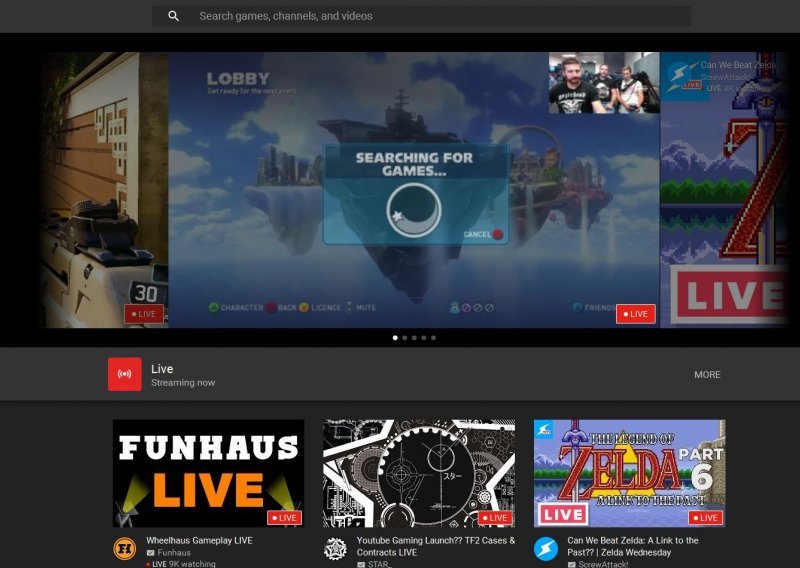800x568 pixels.
Task: Show the right Zelda carousel slide
Action: click(x=724, y=190)
